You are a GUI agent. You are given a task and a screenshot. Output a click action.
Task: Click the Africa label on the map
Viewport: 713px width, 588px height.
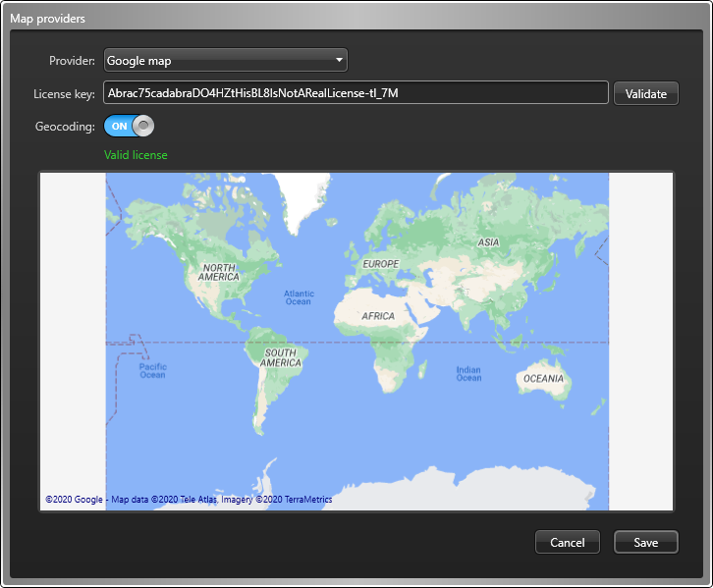(378, 316)
